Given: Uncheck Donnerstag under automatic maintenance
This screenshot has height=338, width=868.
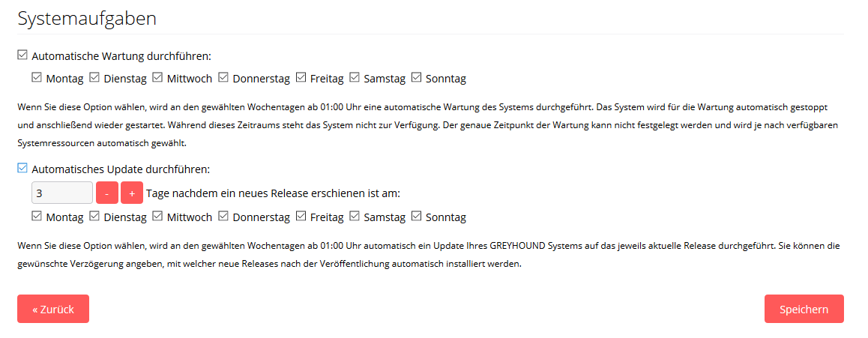Looking at the screenshot, I should [x=223, y=77].
